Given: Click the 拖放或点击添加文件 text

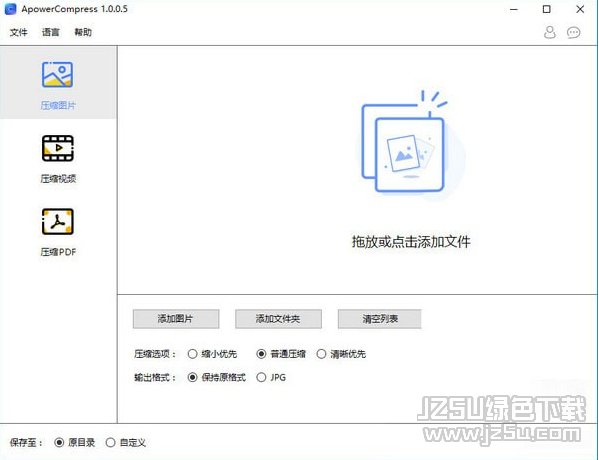Looking at the screenshot, I should pyautogui.click(x=411, y=242).
